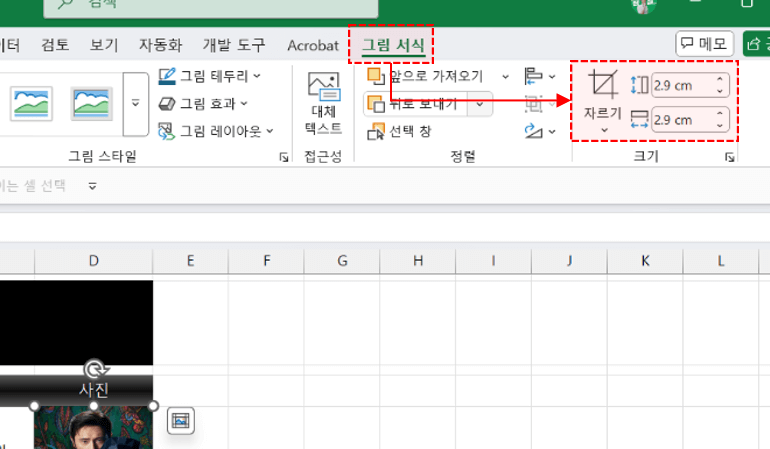Switch to the Picture Format (그림 서식) tab
This screenshot has width=770, height=449.
coord(393,45)
